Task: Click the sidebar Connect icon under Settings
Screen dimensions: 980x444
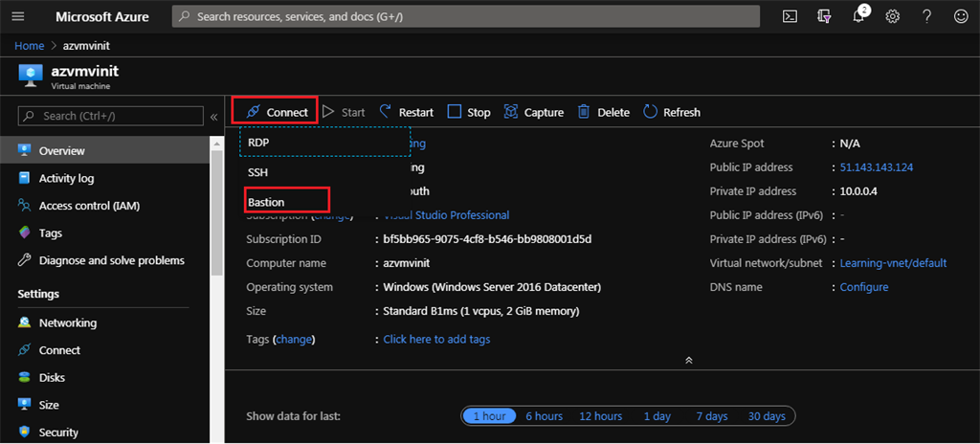Action: click(24, 350)
